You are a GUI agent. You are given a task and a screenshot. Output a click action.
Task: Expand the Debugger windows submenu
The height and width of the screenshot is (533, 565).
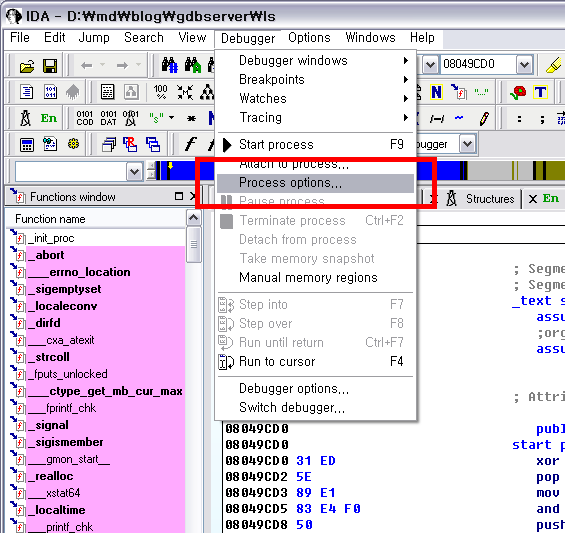click(315, 61)
